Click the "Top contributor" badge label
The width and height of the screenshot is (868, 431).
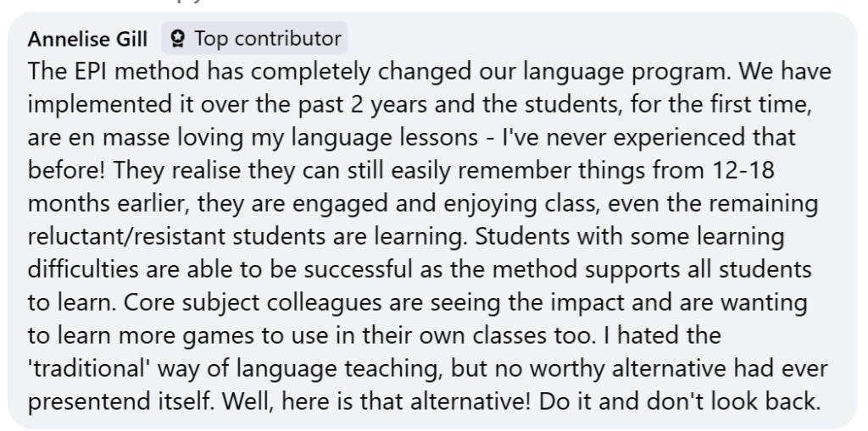[267, 39]
